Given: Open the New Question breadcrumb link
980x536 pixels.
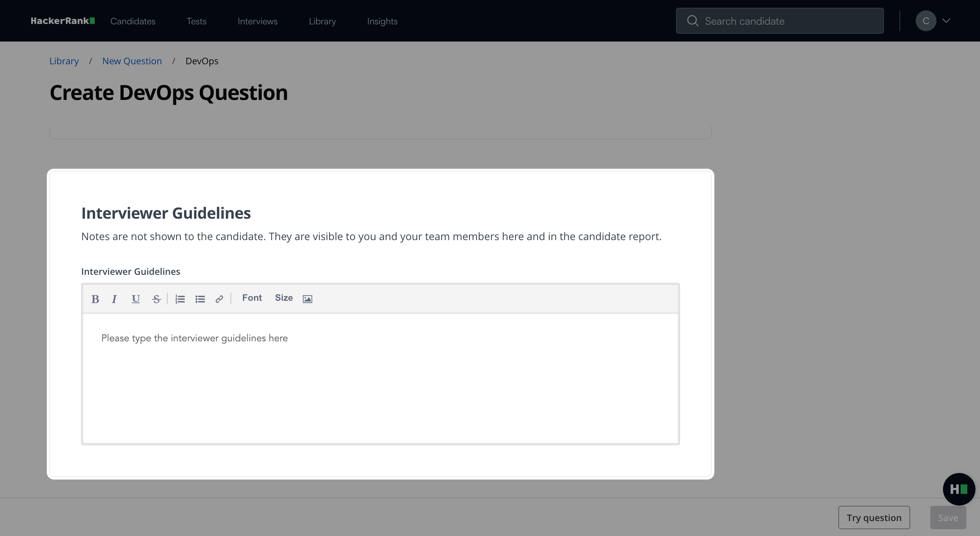Looking at the screenshot, I should tap(132, 61).
